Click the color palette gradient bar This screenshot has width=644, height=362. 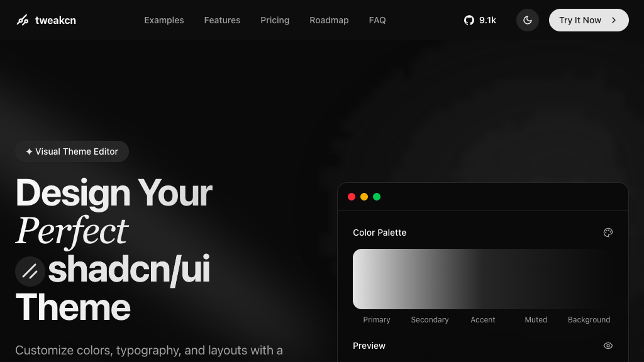click(482, 279)
